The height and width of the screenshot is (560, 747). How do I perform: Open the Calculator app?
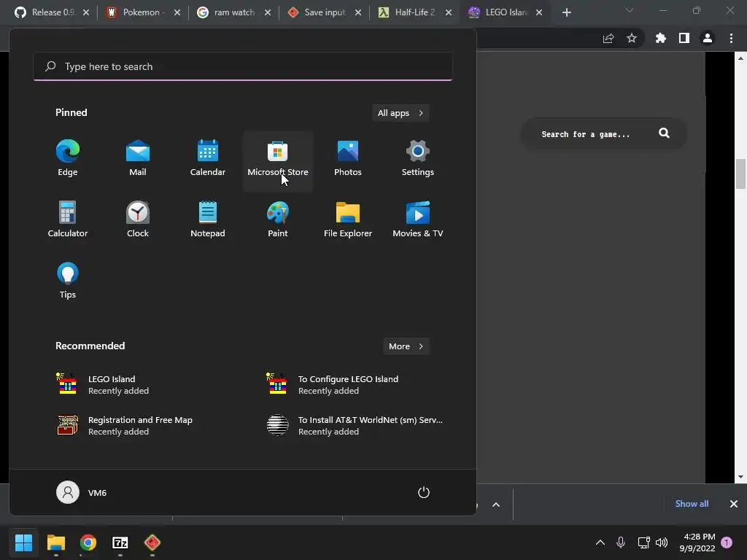coord(68,220)
